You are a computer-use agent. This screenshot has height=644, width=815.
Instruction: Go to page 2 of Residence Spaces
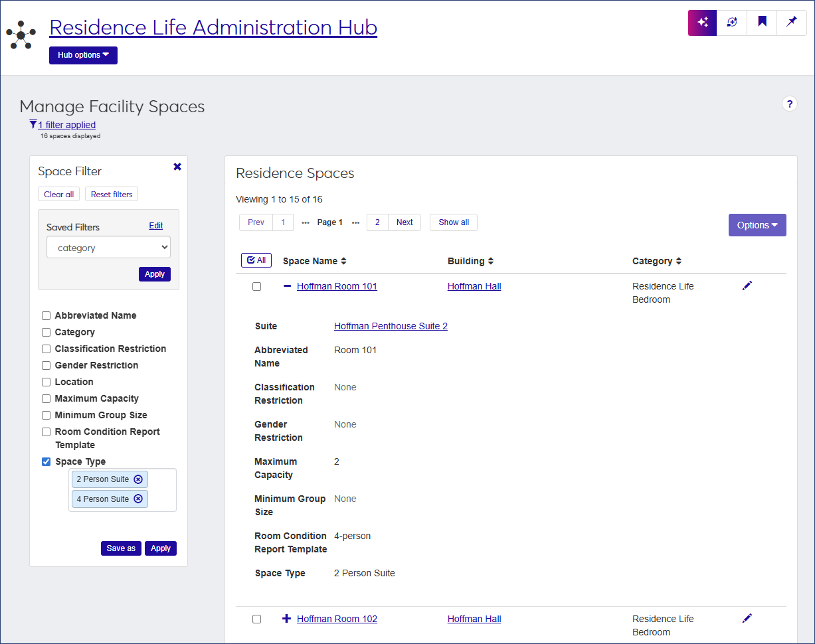click(x=377, y=222)
